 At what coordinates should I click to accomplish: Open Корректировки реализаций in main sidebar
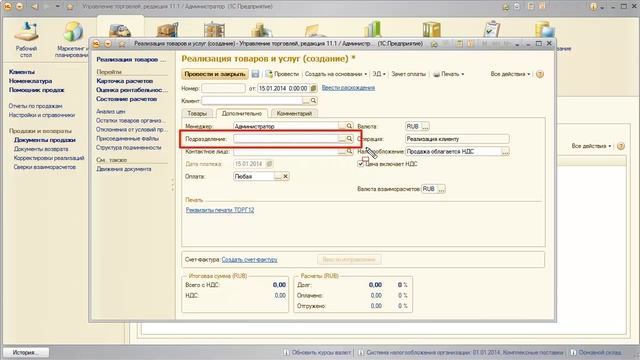coord(49,158)
